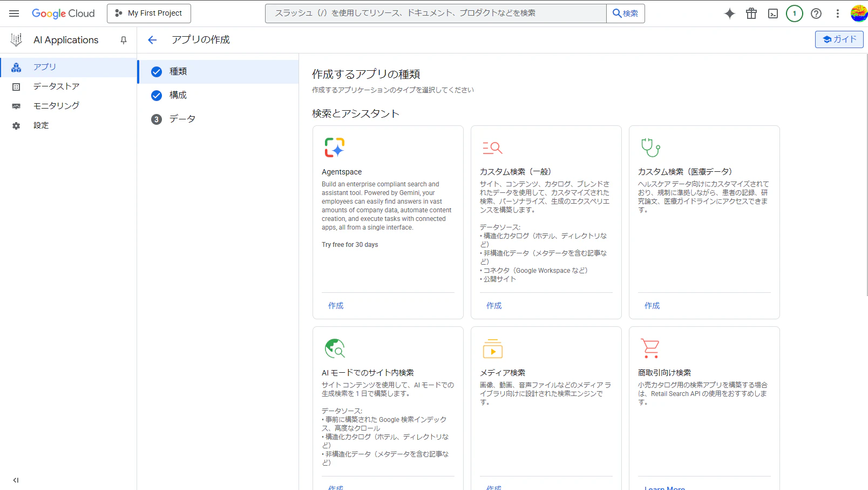Click the 作成するアプリの種類 heading

(366, 75)
